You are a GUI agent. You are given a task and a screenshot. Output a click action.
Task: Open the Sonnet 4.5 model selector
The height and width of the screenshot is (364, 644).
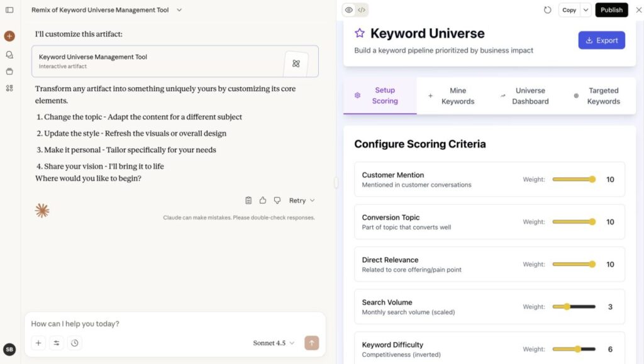tap(274, 343)
